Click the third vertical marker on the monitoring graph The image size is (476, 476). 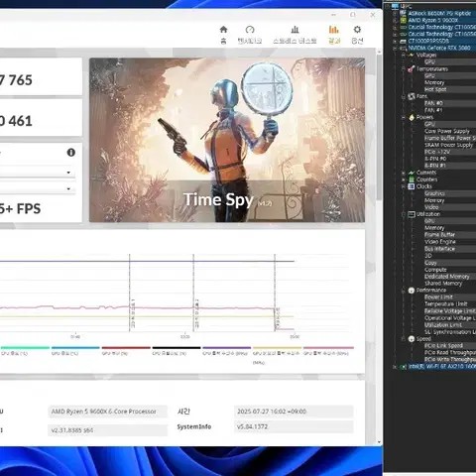point(275,293)
